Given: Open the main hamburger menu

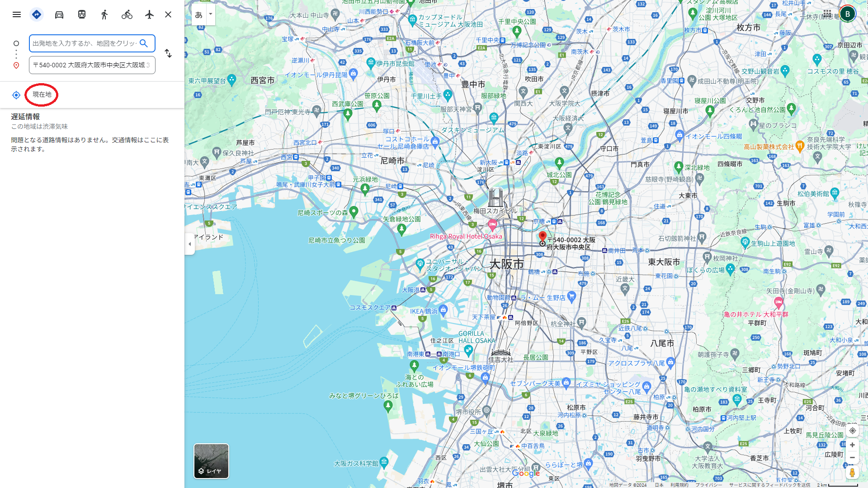Looking at the screenshot, I should point(17,14).
